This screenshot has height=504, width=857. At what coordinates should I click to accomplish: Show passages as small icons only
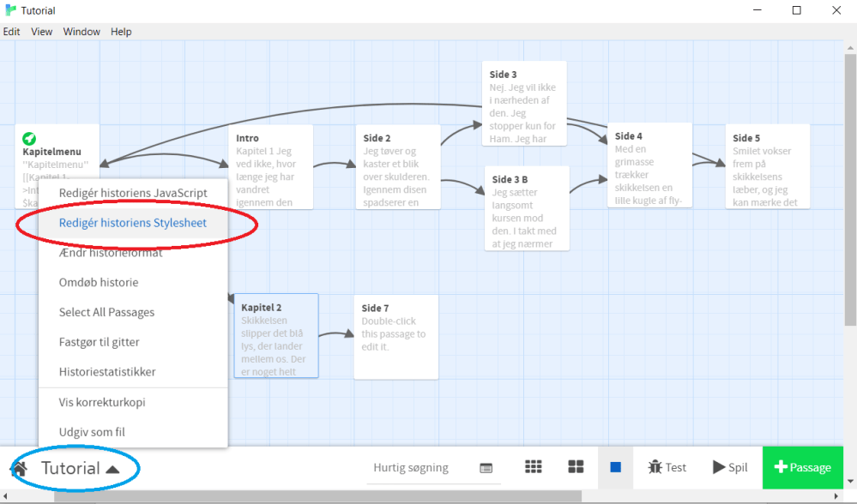point(534,467)
